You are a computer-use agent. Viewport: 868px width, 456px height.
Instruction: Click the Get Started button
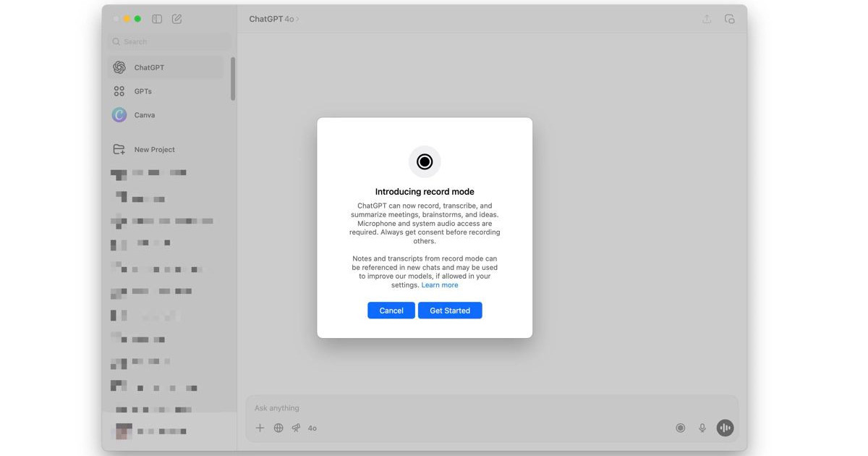[x=450, y=311]
